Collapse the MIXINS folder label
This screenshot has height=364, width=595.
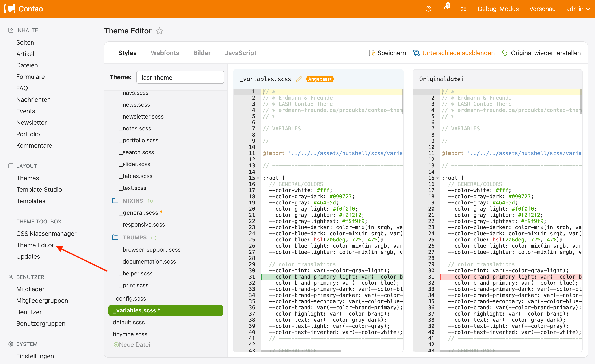tap(133, 201)
